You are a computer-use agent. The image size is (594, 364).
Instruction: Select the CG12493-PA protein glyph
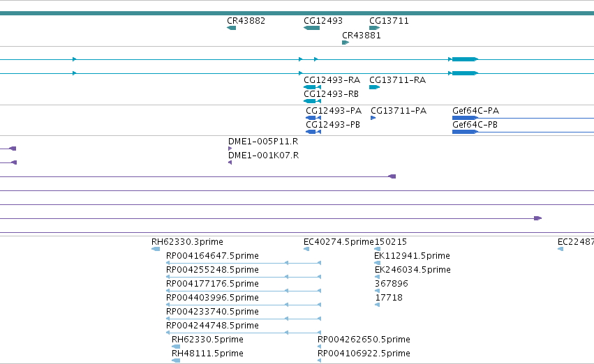(313, 118)
